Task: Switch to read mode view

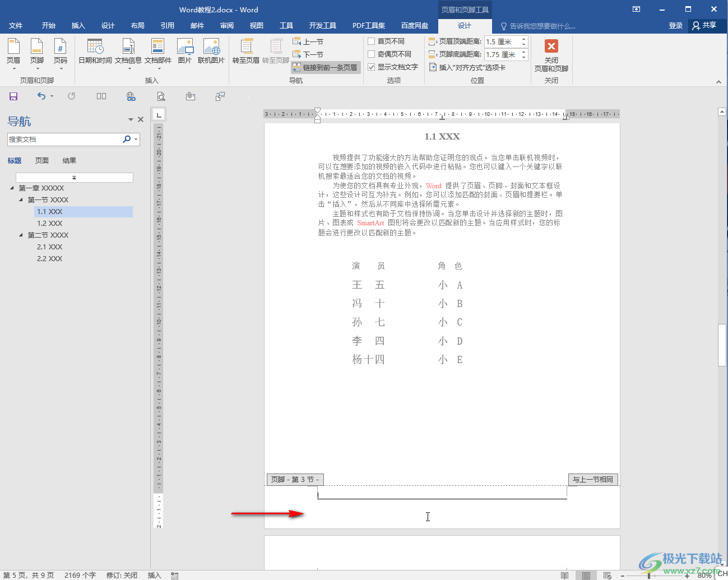Action: coord(564,575)
